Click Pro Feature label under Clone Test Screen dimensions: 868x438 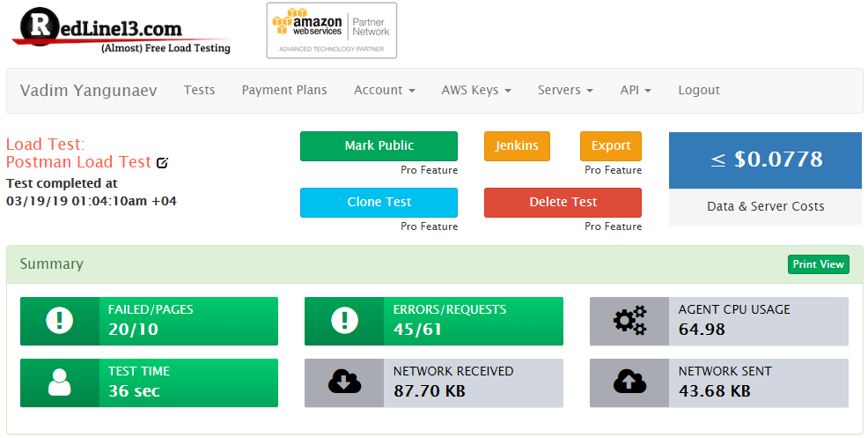(429, 226)
